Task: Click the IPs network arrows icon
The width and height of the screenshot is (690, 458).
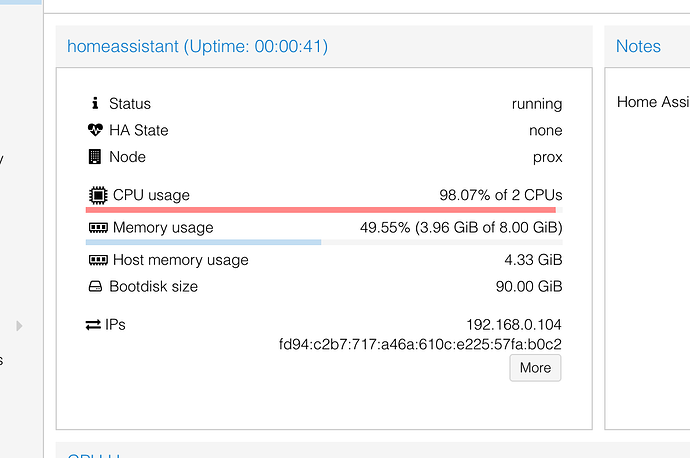Action: tap(93, 325)
